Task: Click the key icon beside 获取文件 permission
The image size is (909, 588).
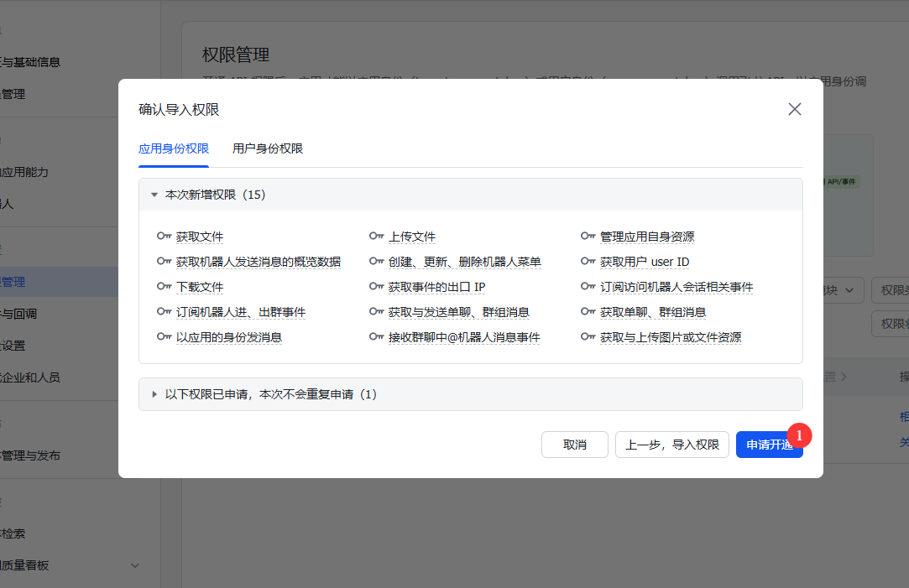Action: pos(165,237)
